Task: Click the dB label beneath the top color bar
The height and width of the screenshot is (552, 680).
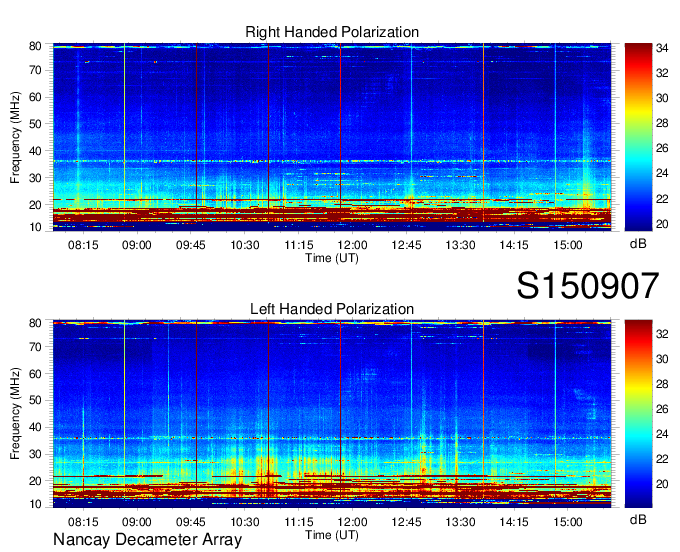Action: (x=638, y=244)
